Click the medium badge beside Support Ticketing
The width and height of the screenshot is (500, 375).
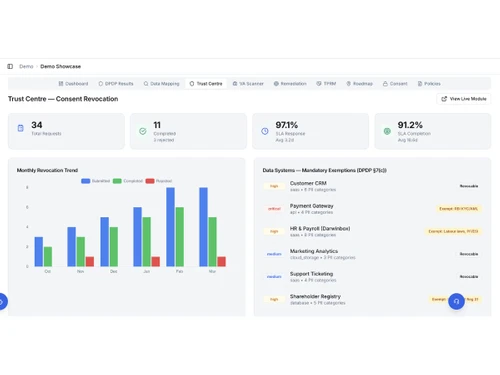tap(274, 277)
